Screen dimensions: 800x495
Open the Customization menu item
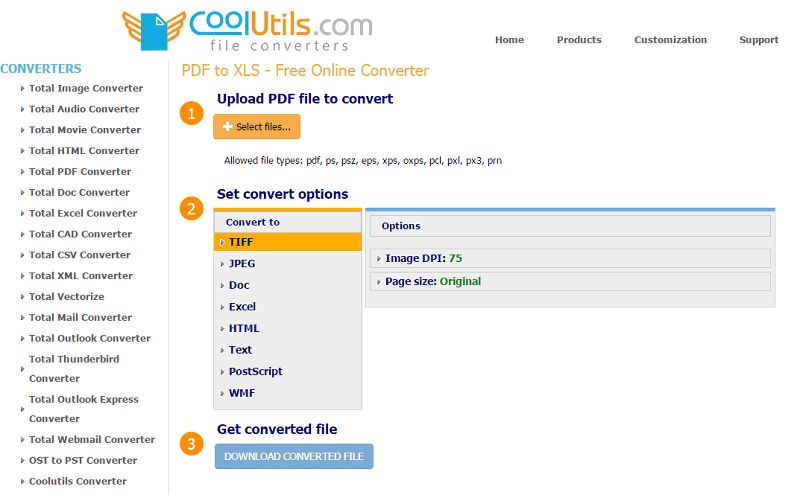[670, 40]
